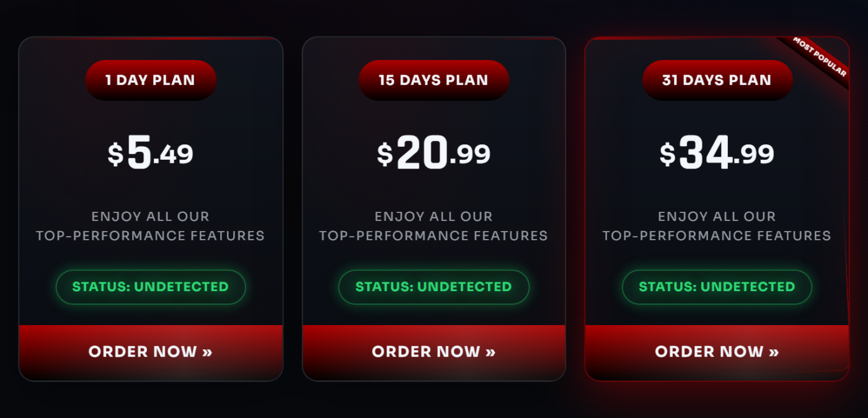Click the » chevron on the 15 days order button
Screen dimensions: 868x418
click(x=490, y=352)
